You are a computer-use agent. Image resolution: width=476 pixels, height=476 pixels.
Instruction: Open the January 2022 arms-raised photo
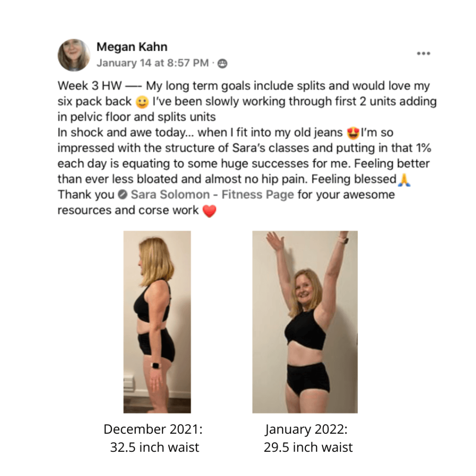coord(305,322)
